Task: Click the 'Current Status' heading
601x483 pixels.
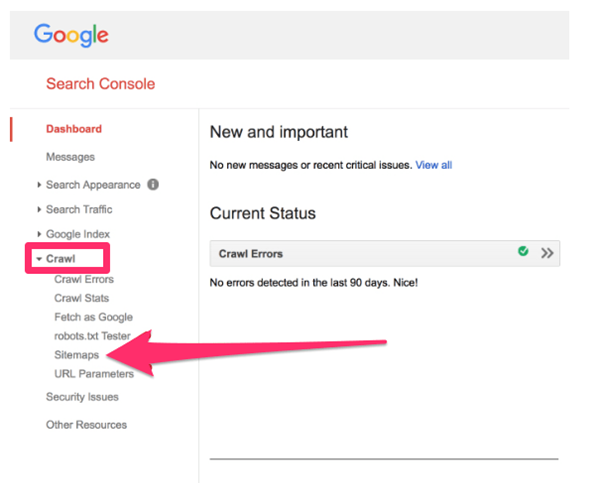Action: click(263, 213)
